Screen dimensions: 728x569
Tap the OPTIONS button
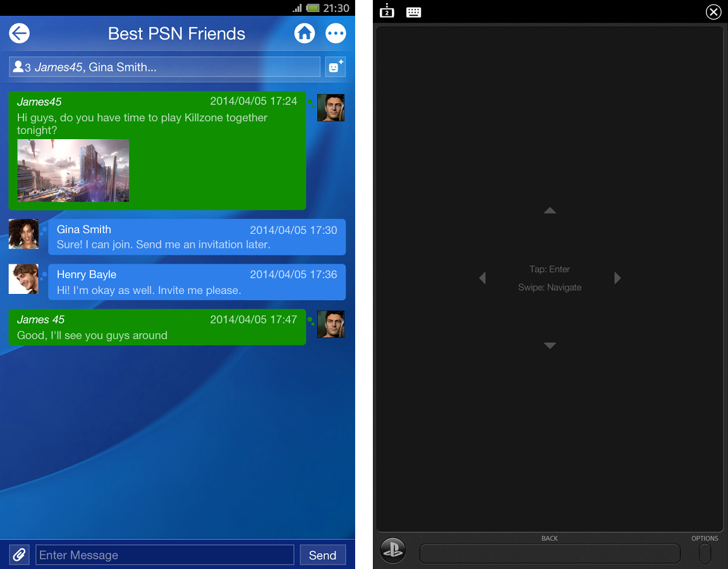click(705, 553)
